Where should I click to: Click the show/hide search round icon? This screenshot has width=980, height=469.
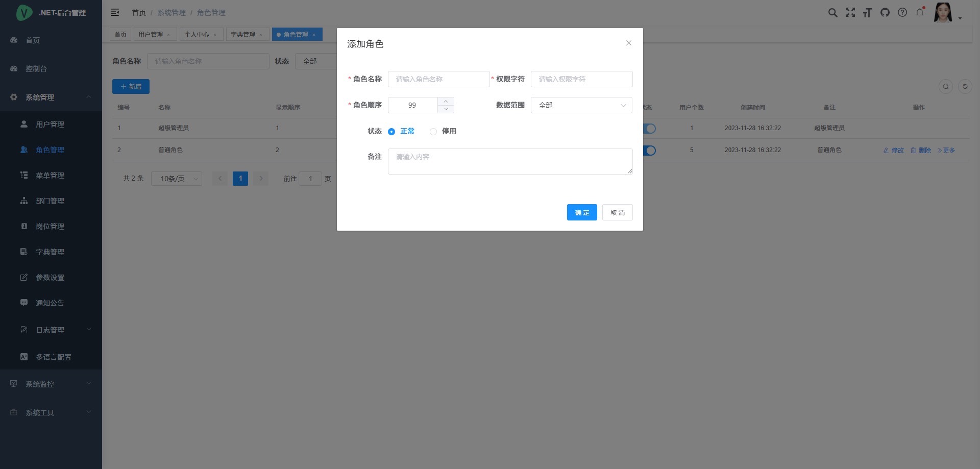[946, 86]
